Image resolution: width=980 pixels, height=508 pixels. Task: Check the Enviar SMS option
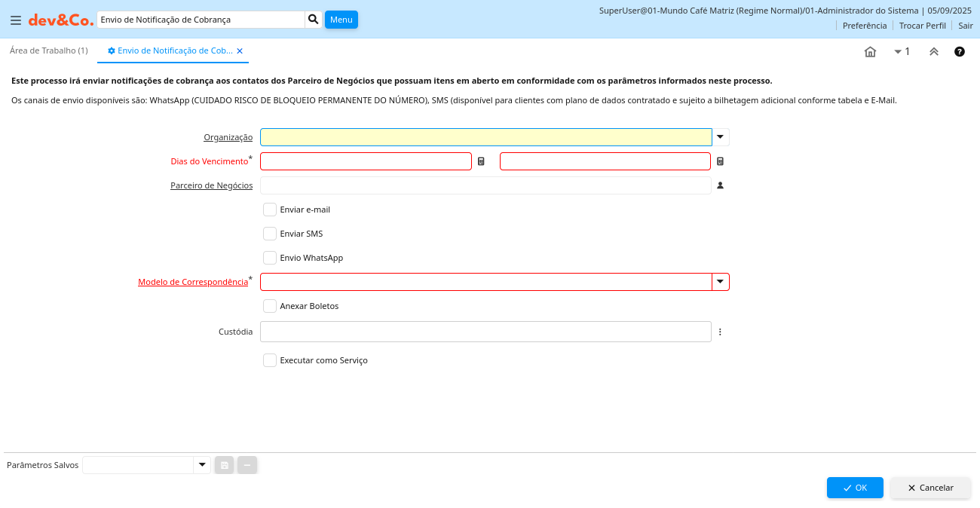[x=270, y=234]
